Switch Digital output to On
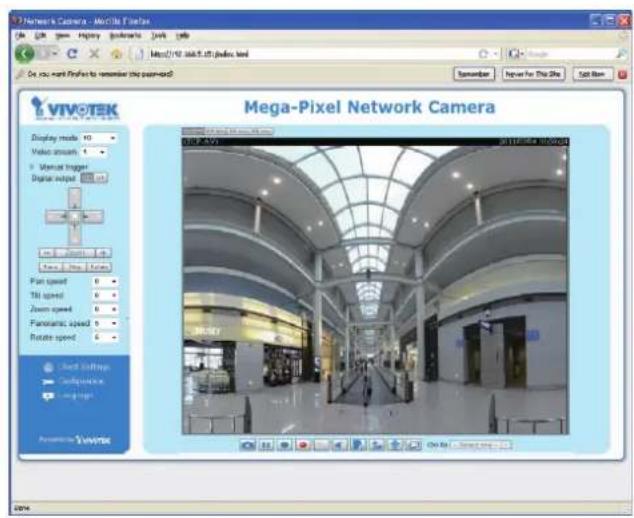Viewport: 634px width, 518px height. pyautogui.click(x=87, y=178)
